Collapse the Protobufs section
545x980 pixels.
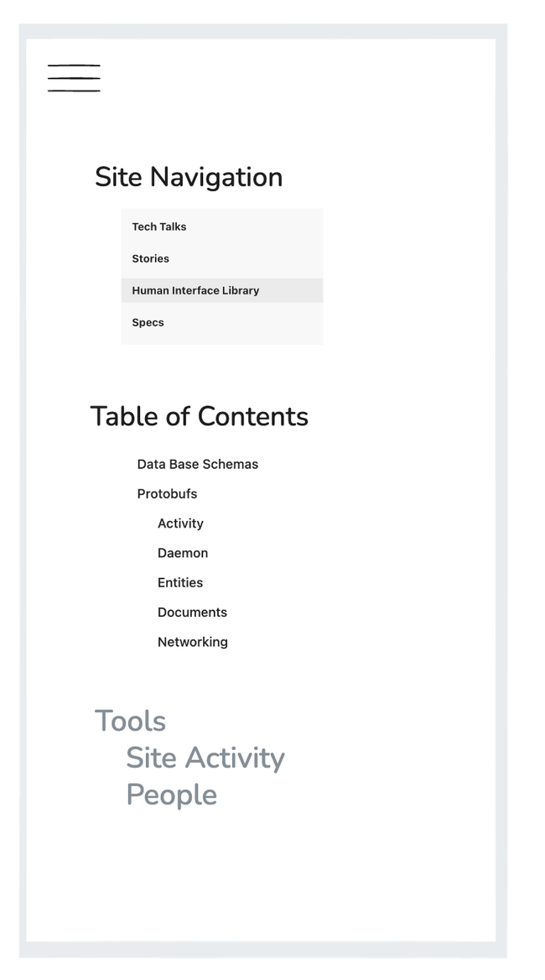click(167, 493)
